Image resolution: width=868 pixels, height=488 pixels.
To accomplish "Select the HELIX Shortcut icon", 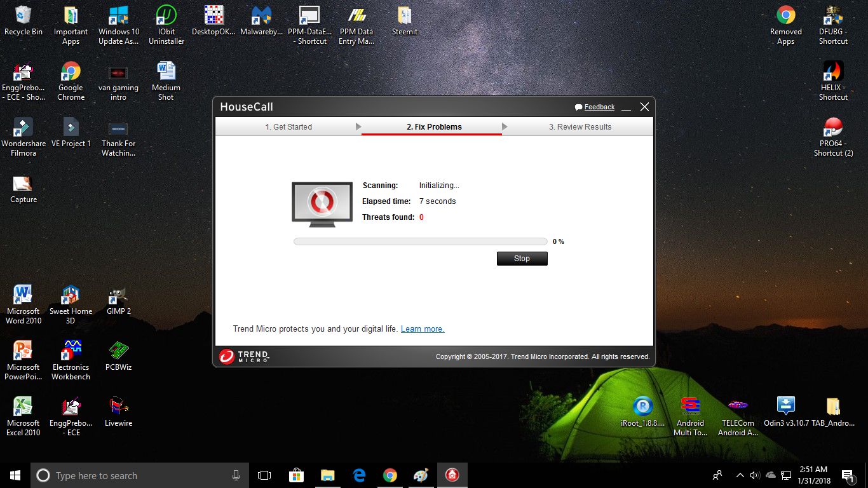I will [x=833, y=81].
